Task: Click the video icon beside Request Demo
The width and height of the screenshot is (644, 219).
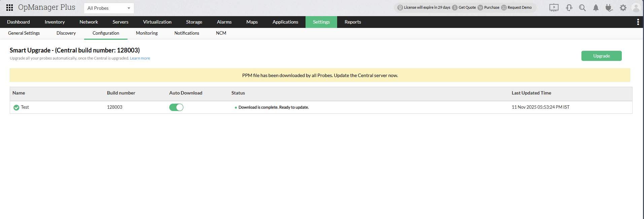Action: click(504, 7)
